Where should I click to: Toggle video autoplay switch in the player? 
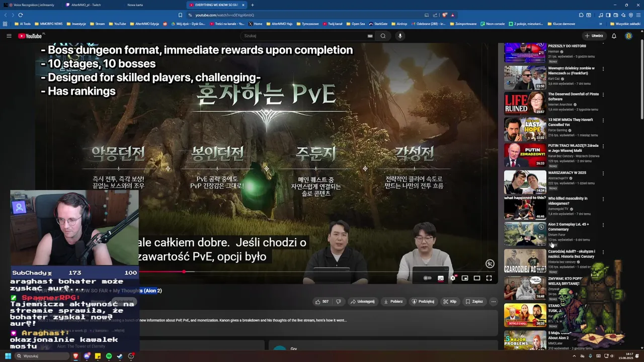pos(428,278)
